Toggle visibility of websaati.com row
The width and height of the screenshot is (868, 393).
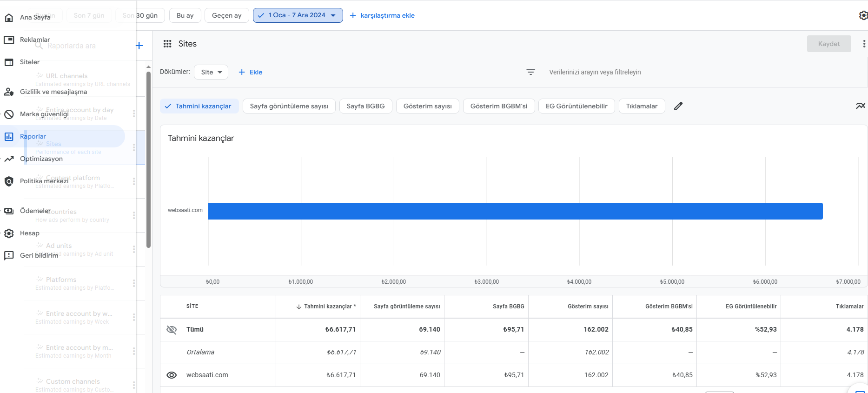[172, 375]
